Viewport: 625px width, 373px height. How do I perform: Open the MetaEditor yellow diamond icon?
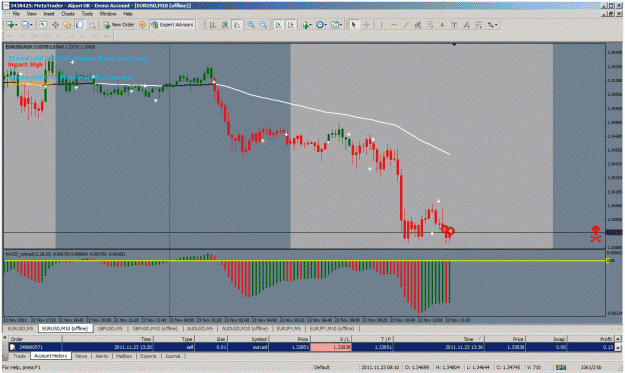[142, 25]
